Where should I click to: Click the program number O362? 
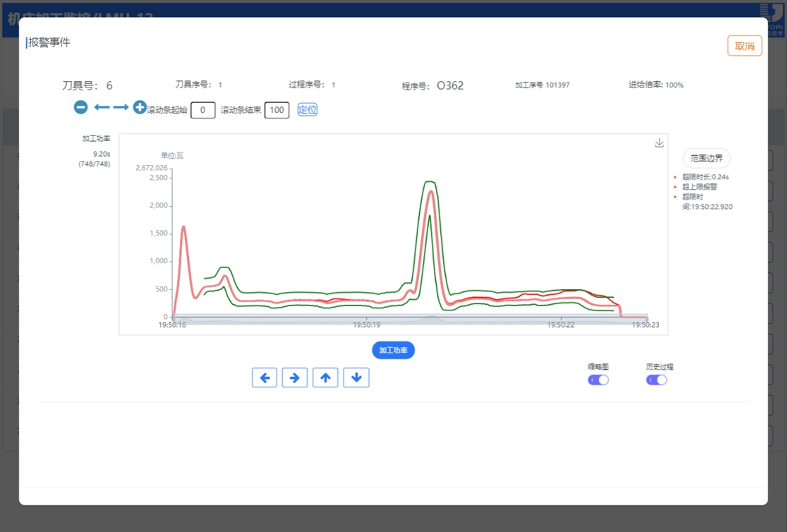coord(450,85)
